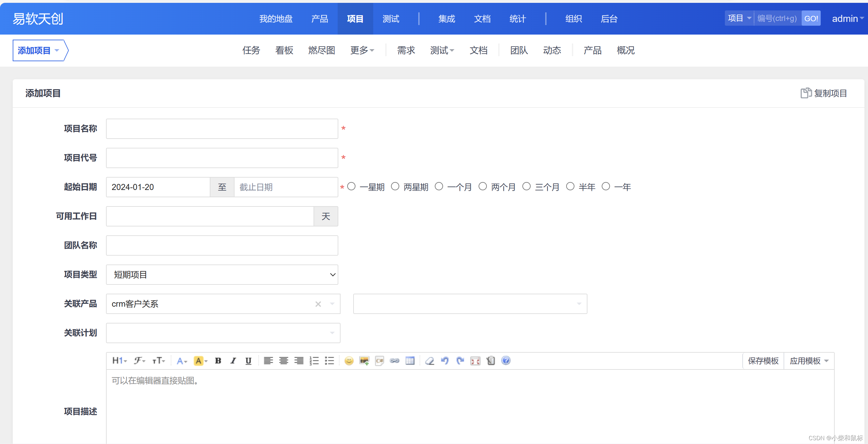Click the insert image icon

pos(364,361)
